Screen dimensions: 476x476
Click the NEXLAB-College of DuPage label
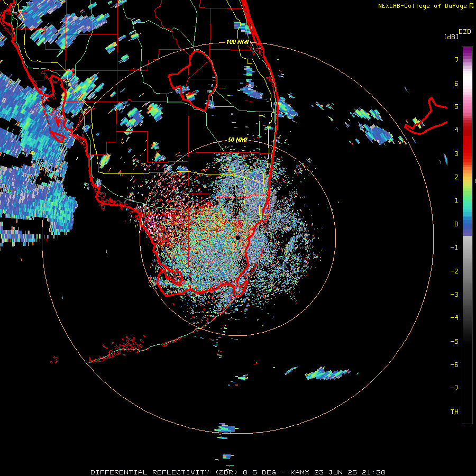[x=426, y=6]
